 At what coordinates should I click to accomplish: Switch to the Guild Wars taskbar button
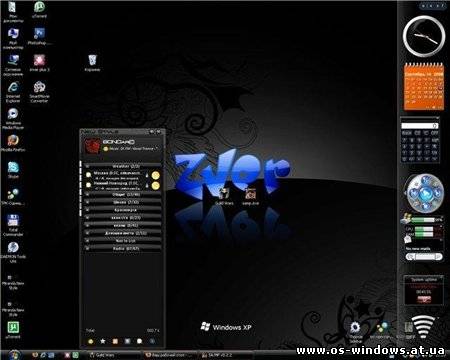click(115, 355)
